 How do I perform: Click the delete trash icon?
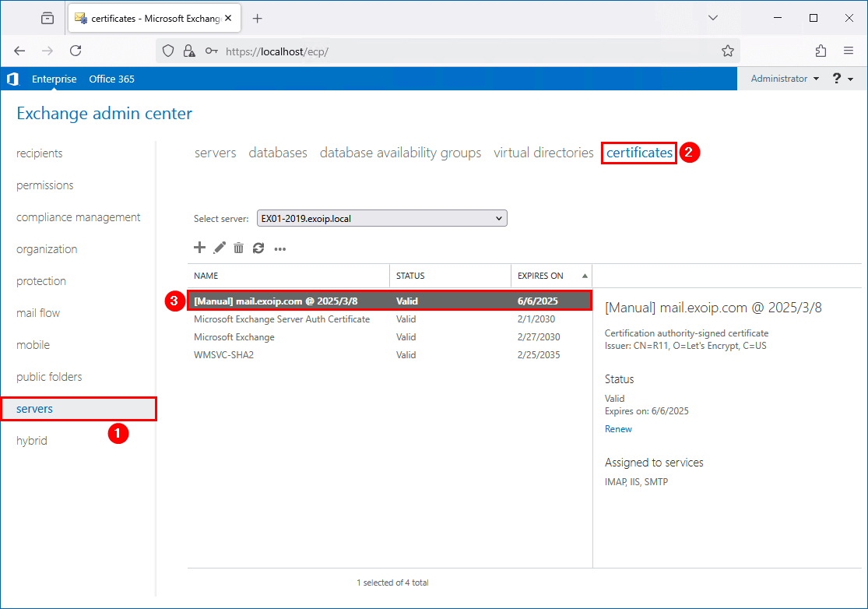239,248
